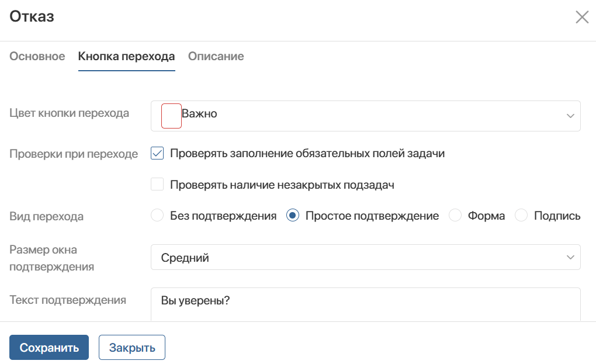Image resolution: width=596 pixels, height=364 pixels.
Task: Uncheck Проверять заполнение обязательных полей задачи
Action: click(x=157, y=153)
